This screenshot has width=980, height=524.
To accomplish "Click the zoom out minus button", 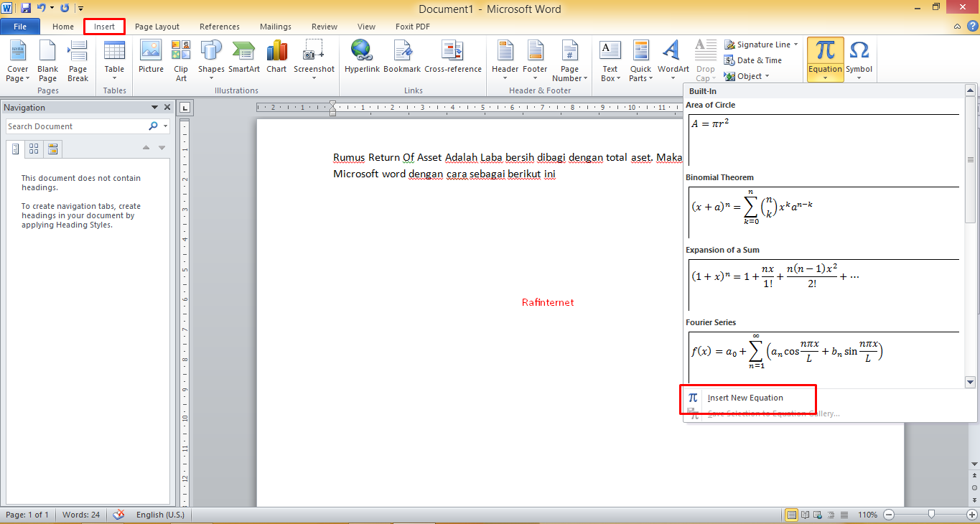I will (889, 515).
